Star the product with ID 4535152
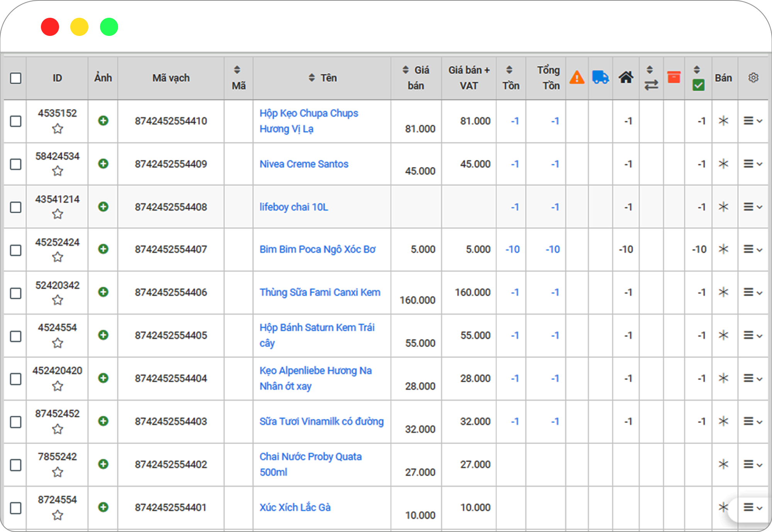Viewport: 772px width, 532px height. point(58,129)
